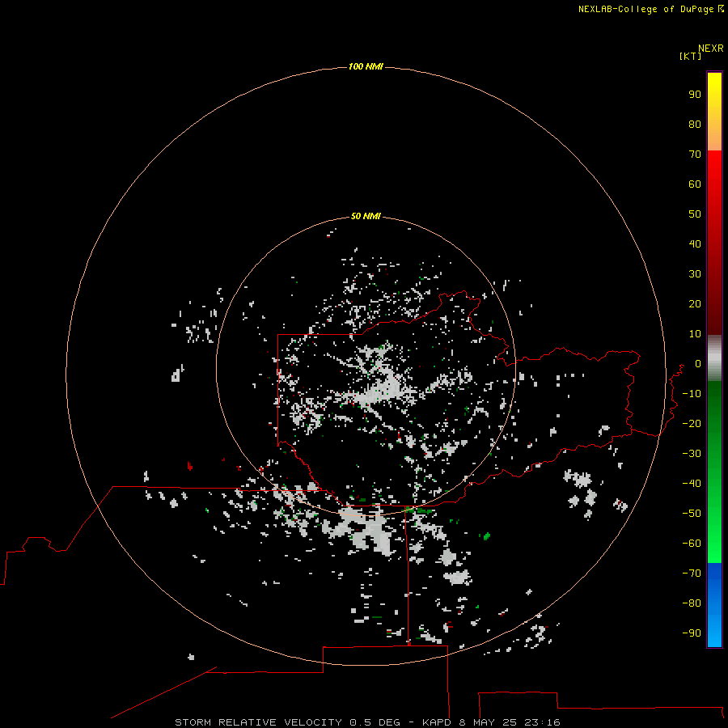
Task: Click the KT units label above the scale
Action: 691,56
